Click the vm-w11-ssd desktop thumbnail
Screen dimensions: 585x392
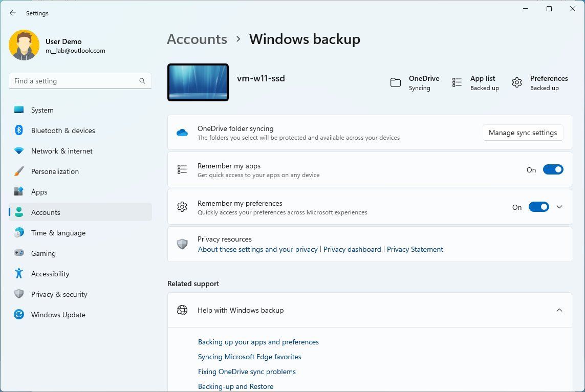tap(198, 82)
